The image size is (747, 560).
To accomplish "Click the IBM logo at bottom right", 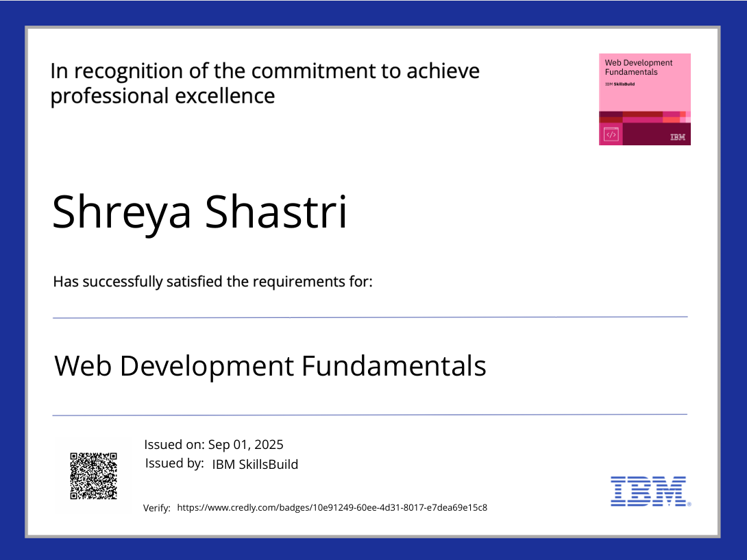I will pos(648,490).
